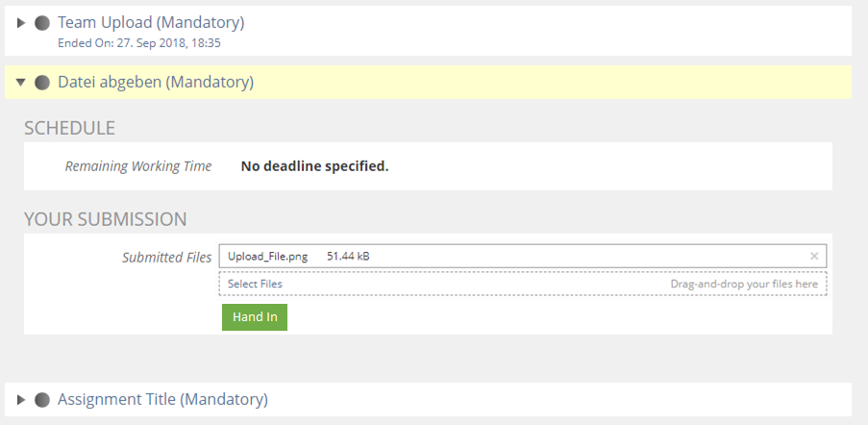Click the No deadline specified text
The width and height of the screenshot is (868, 425).
click(x=314, y=166)
